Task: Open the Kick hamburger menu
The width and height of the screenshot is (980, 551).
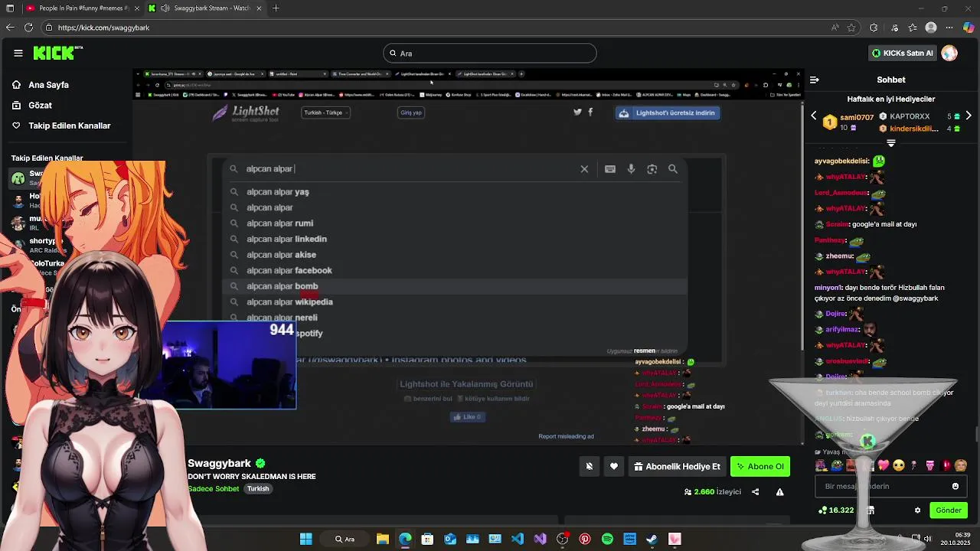Action: [18, 53]
